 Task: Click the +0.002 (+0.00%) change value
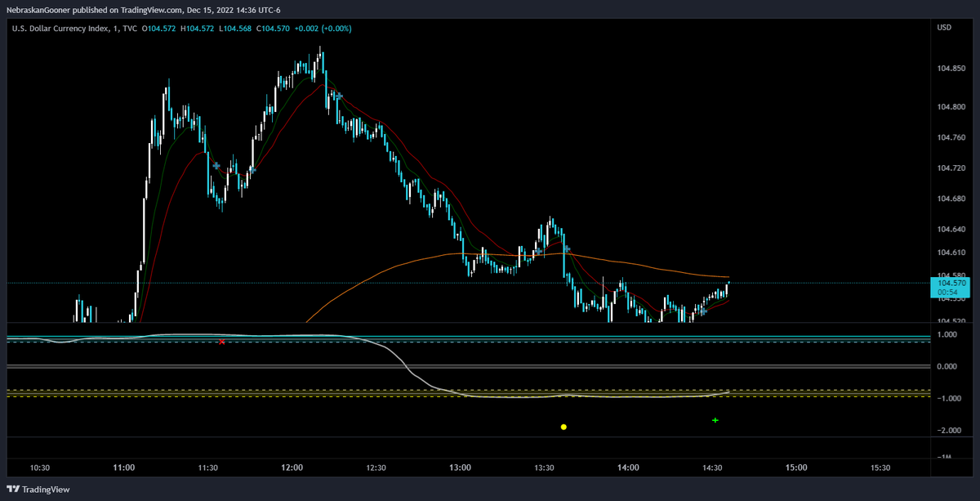[x=325, y=29]
